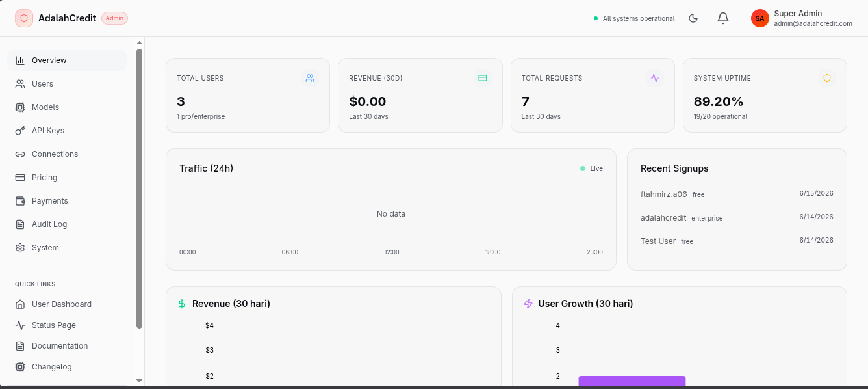Click the Overview bar chart icon
Image resolution: width=868 pixels, height=389 pixels.
click(x=20, y=60)
